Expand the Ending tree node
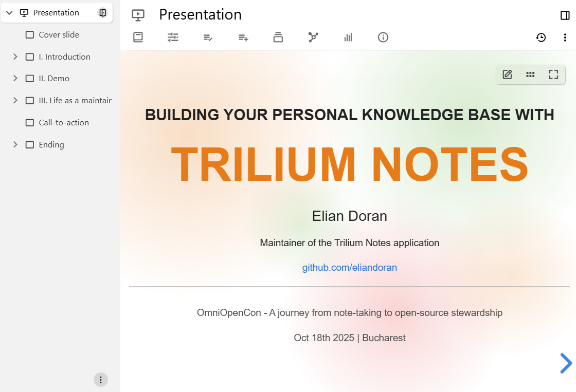This screenshot has width=576, height=392. (x=15, y=145)
